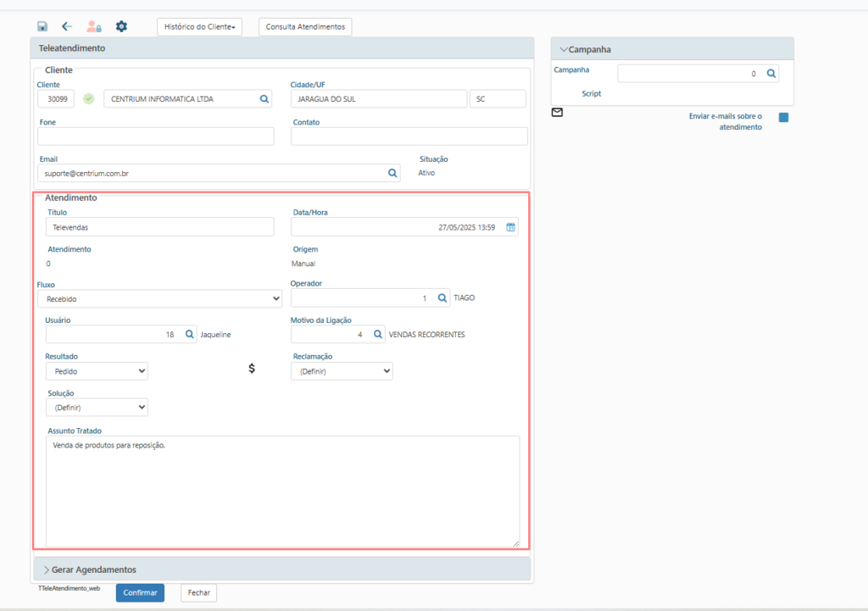The width and height of the screenshot is (868, 611).
Task: Open the Resultado dropdown showing Pedido
Action: (97, 371)
